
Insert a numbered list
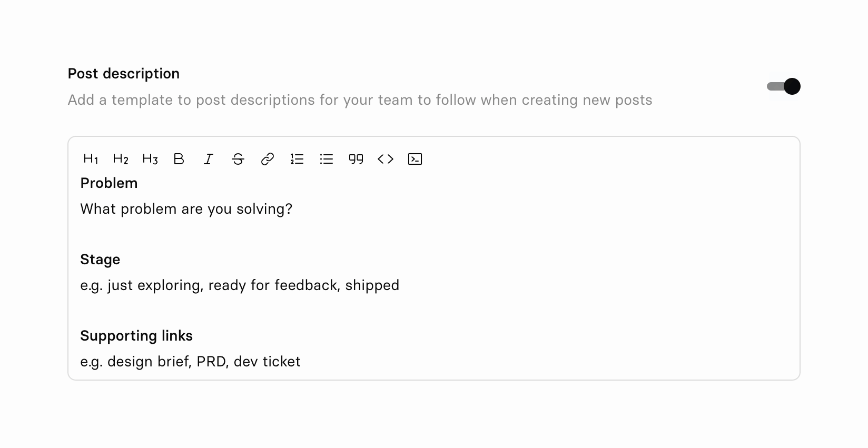297,159
